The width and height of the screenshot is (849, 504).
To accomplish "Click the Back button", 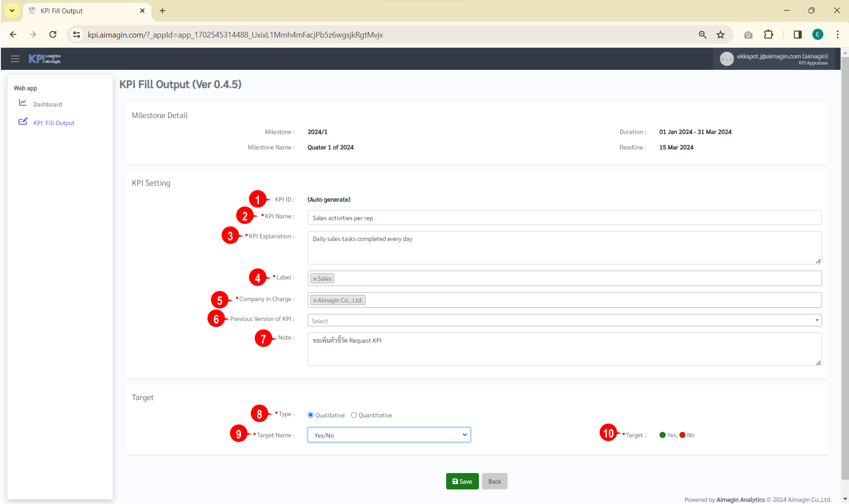I will point(494,481).
